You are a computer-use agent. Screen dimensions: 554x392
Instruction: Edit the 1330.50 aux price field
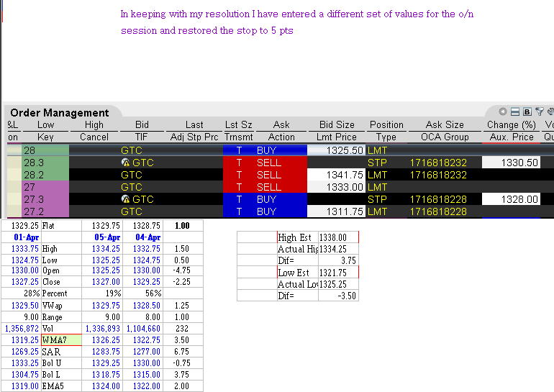point(512,163)
